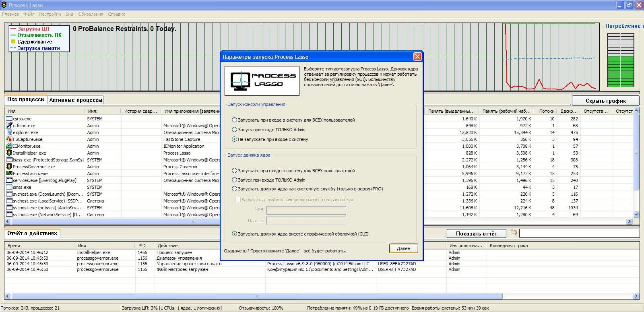The width and height of the screenshot is (644, 312).
Task: Click the Пароль password field
Action: point(306,221)
